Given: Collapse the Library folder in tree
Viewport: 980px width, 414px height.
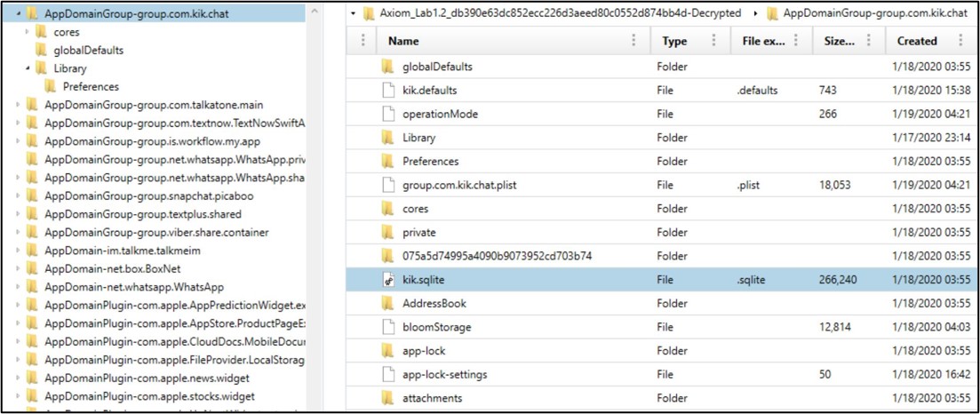Looking at the screenshot, I should (28, 68).
